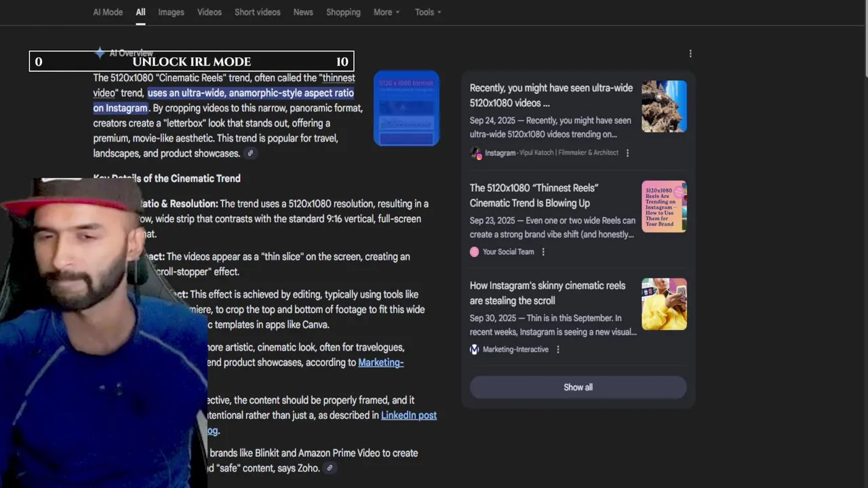868x488 pixels.
Task: Open options menu for Instagram Vipul Katoch result
Action: coord(627,153)
